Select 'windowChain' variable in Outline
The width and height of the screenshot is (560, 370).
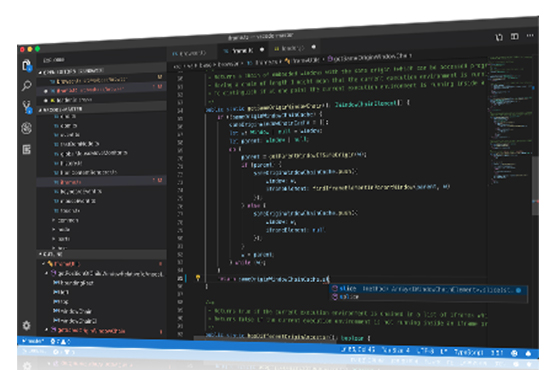(x=74, y=311)
